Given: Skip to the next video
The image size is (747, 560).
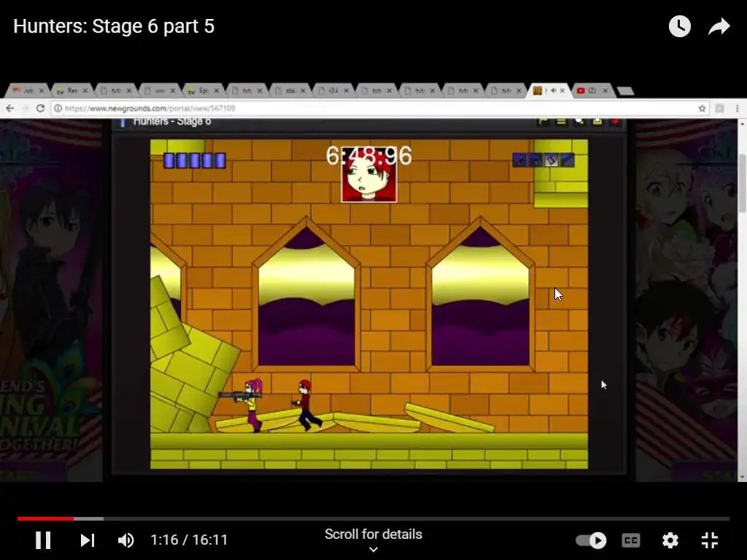Looking at the screenshot, I should 88,540.
